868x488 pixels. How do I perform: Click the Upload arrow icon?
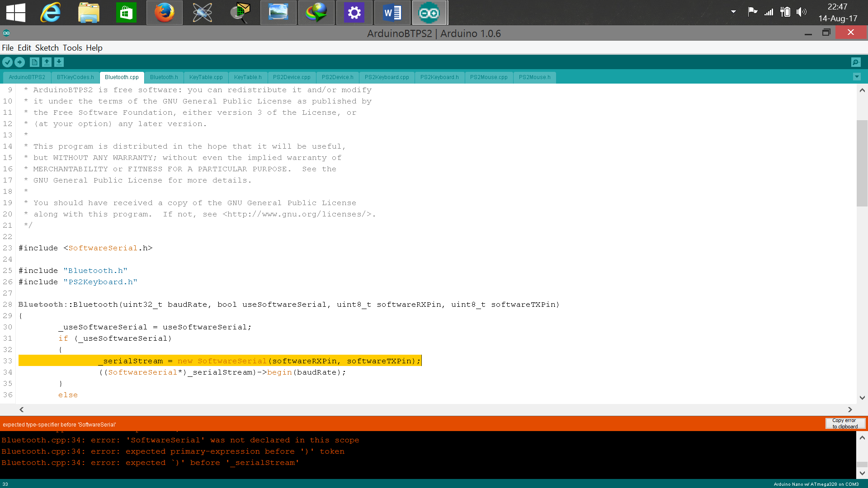[20, 62]
